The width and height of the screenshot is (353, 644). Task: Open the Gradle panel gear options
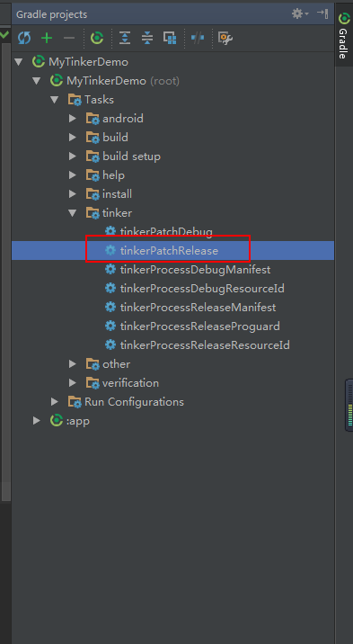tap(300, 14)
